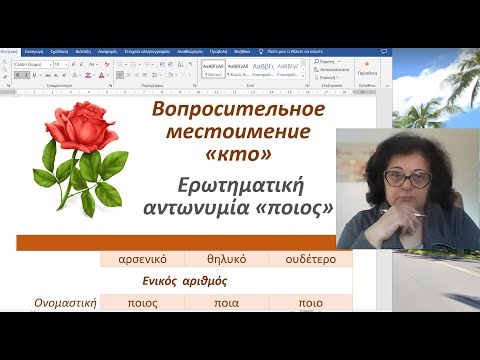This screenshot has width=480, height=360.
Task: Apply text effects with the glowing A icon
Action: [75, 75]
